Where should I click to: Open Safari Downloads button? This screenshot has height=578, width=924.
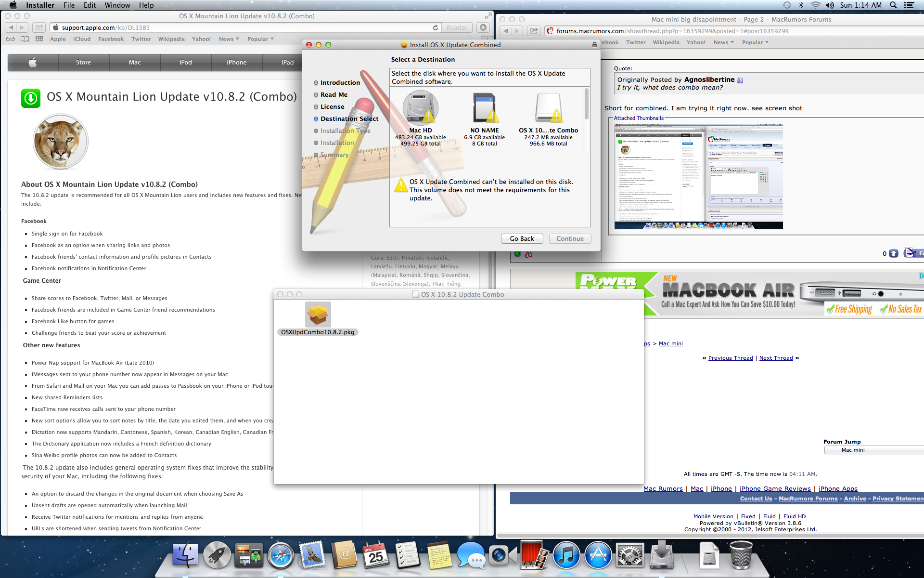point(484,28)
